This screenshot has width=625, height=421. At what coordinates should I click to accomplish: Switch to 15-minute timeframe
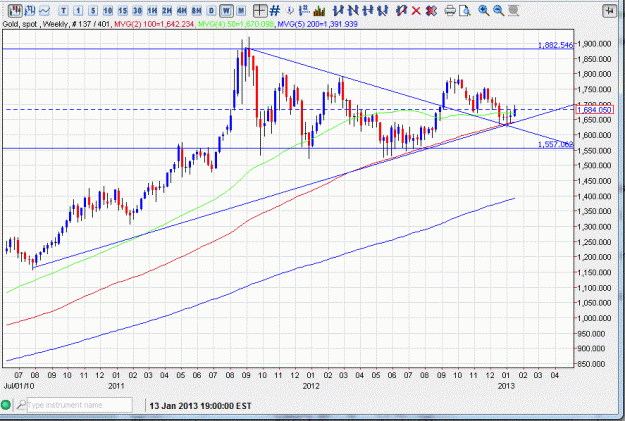coord(123,11)
